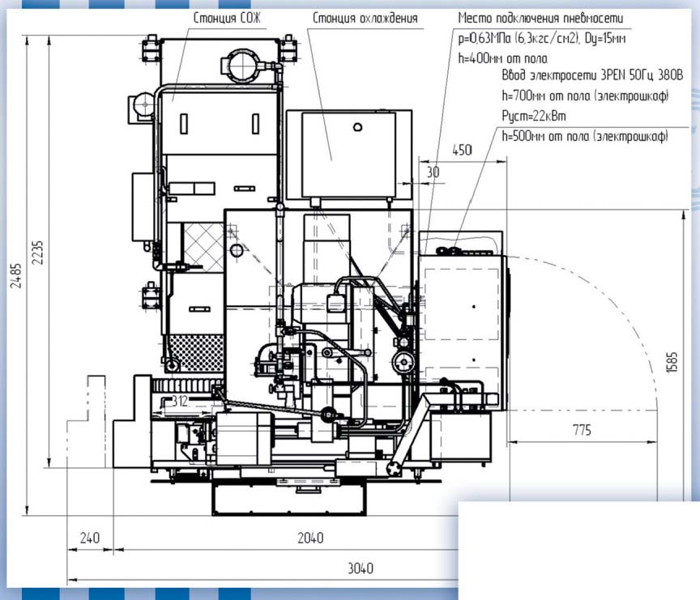Click the "h=400мм от пола" note
This screenshot has width=700, height=600.
point(502,57)
